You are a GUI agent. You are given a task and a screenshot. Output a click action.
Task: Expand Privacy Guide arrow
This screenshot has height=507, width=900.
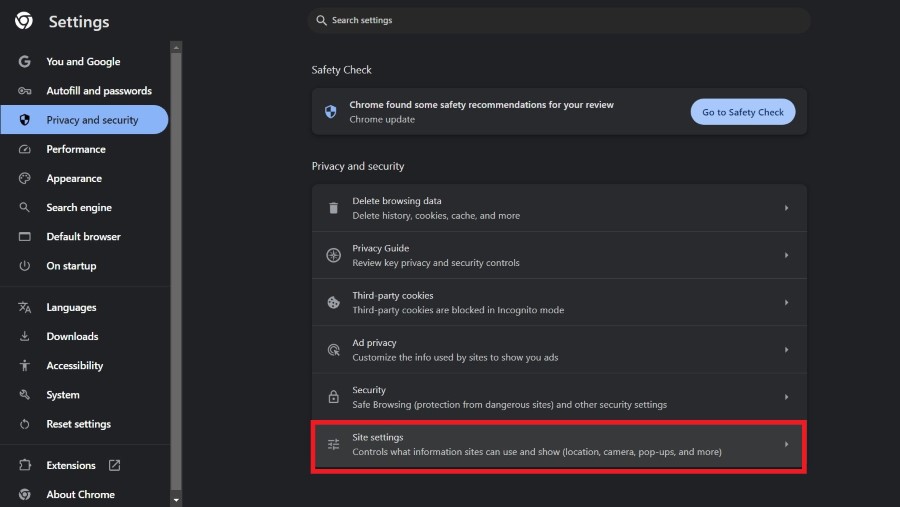click(x=786, y=255)
